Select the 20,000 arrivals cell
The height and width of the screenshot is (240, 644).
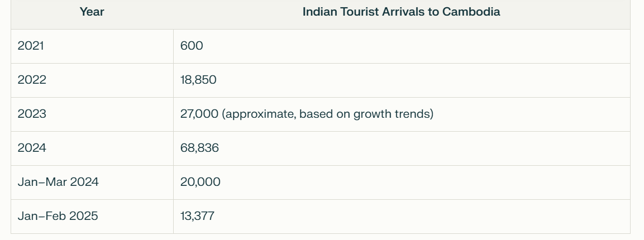click(201, 182)
